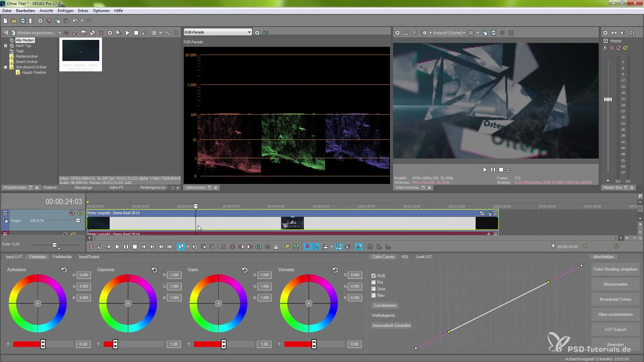Toggle snapping with the magnet icon
Screen dimensions: 644x362
point(308,247)
